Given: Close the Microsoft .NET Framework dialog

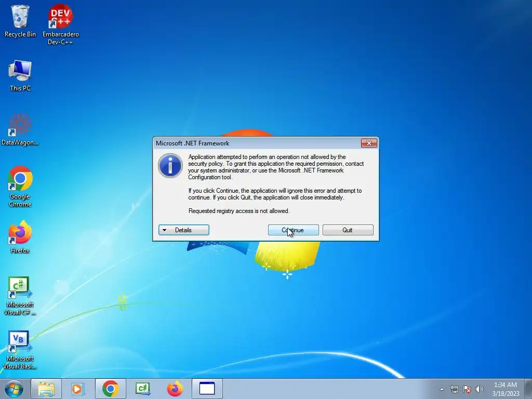Looking at the screenshot, I should click(x=369, y=143).
